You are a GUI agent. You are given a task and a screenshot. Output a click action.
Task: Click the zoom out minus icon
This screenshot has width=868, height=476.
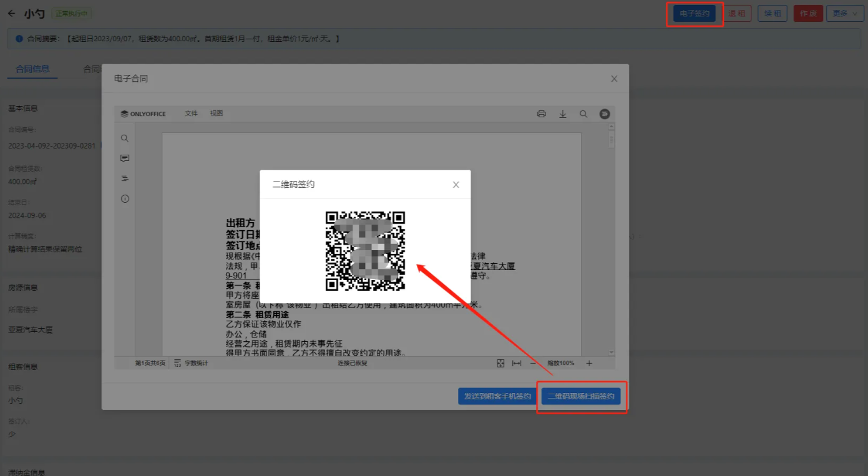coord(533,363)
